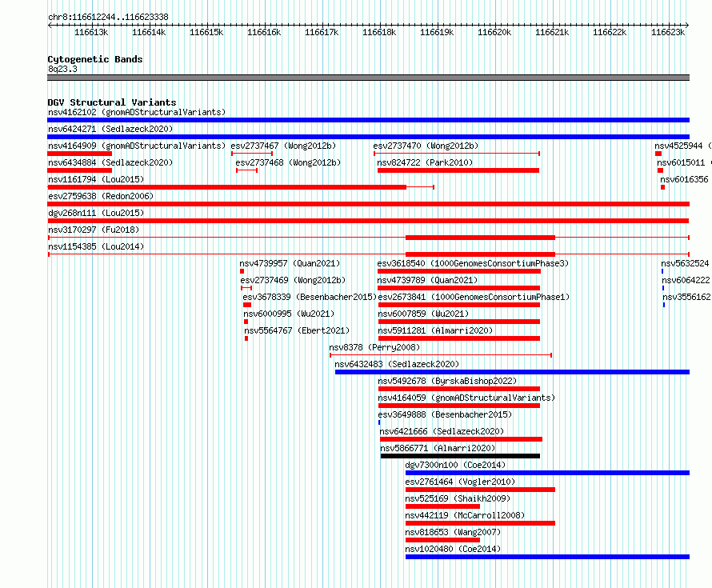Select the nsv3556162 variant label
Image resolution: width=712 pixels, height=588 pixels.
coord(686,297)
